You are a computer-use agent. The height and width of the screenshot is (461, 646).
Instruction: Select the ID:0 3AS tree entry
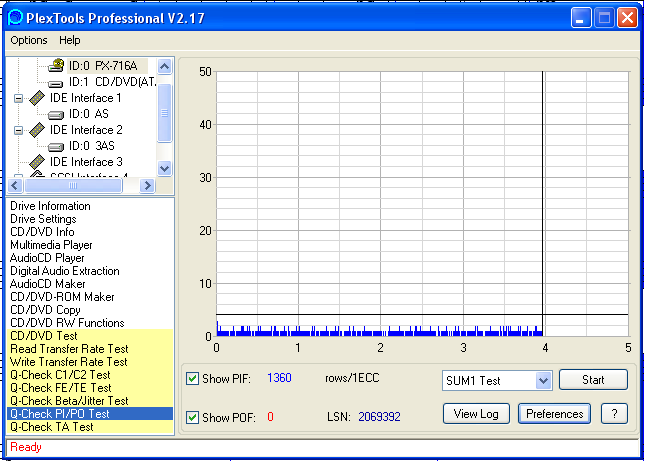point(91,146)
